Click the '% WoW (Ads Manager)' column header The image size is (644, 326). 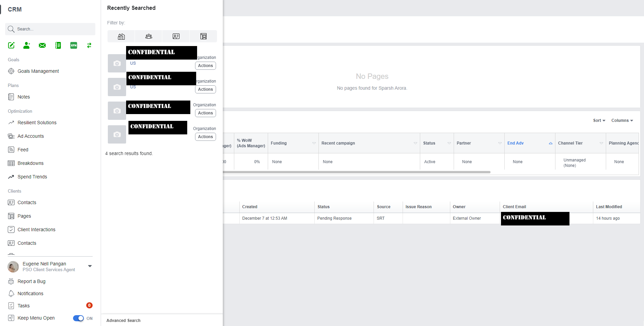coord(251,143)
